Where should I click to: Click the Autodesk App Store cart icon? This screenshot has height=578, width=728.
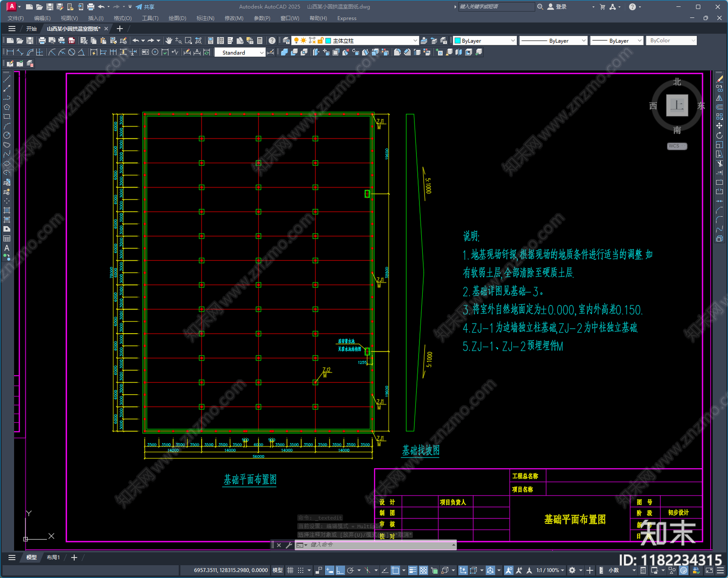pos(602,7)
